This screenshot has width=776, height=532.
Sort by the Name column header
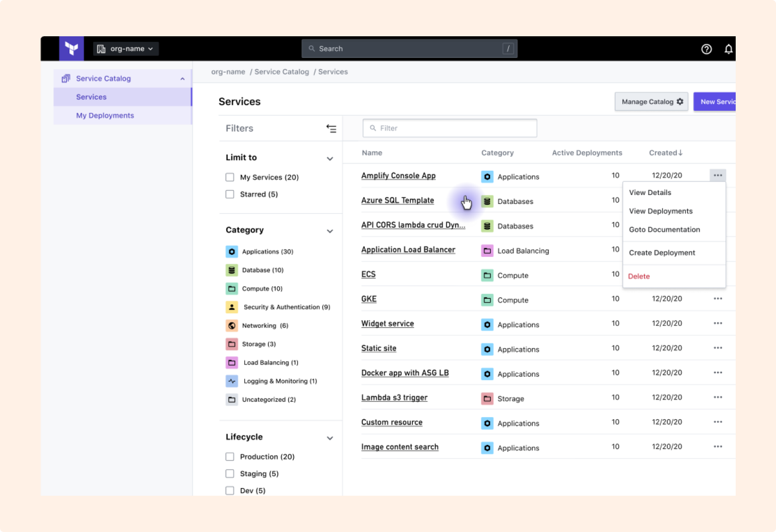tap(372, 153)
